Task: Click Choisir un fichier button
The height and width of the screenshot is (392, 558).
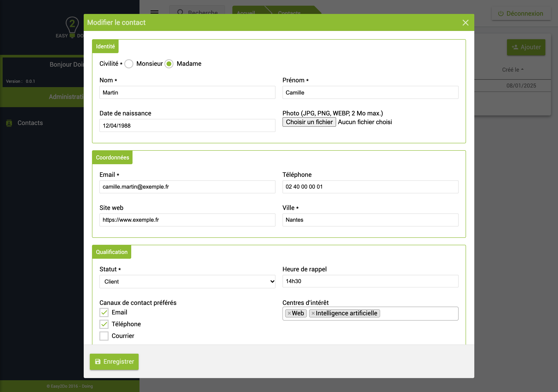Action: pyautogui.click(x=309, y=122)
